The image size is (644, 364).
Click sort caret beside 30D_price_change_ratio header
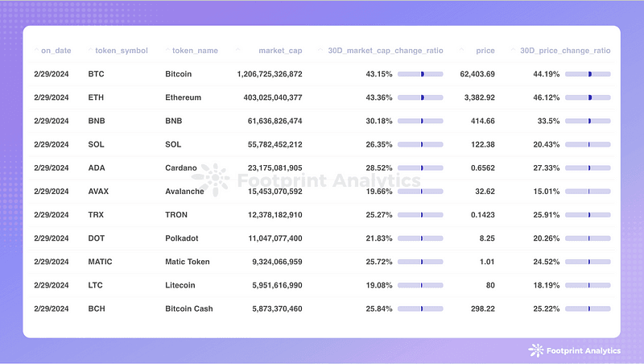coord(513,50)
